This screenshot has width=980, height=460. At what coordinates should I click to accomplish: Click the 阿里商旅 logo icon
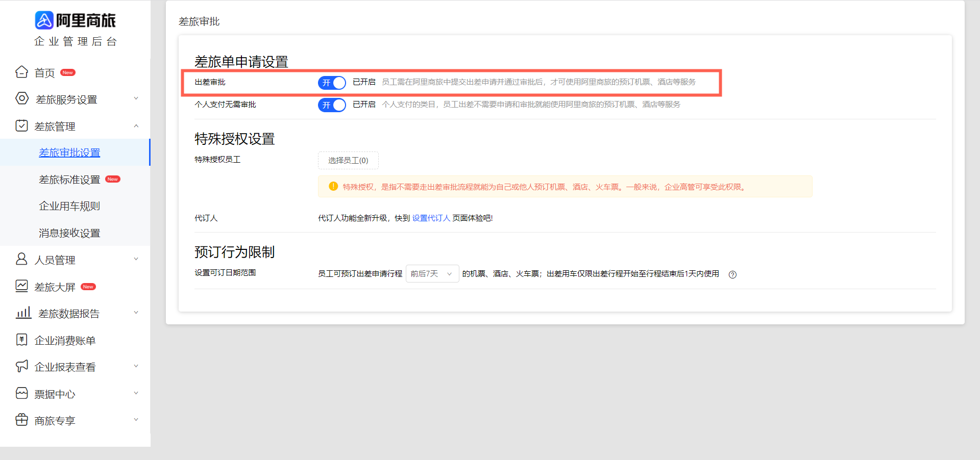click(44, 20)
